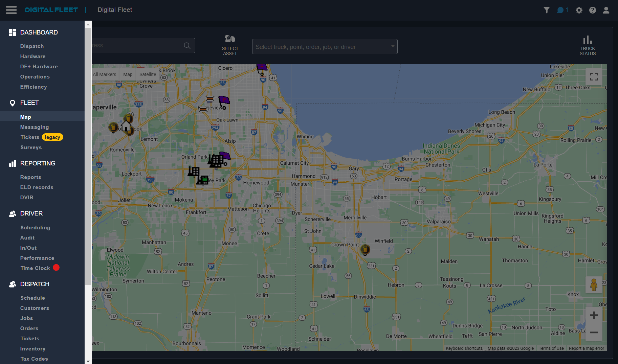Open the user profile menu
The height and width of the screenshot is (364, 618).
[606, 10]
